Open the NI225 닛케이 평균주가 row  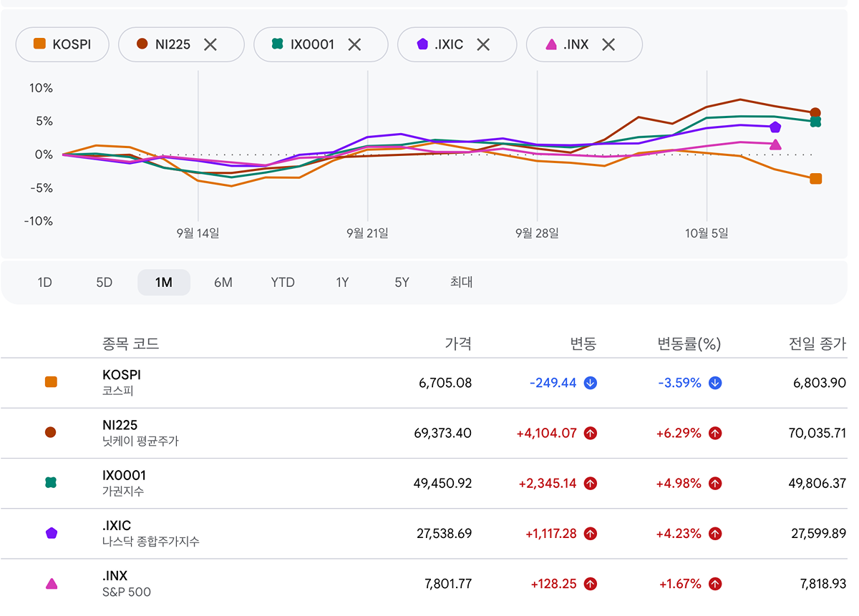point(424,433)
